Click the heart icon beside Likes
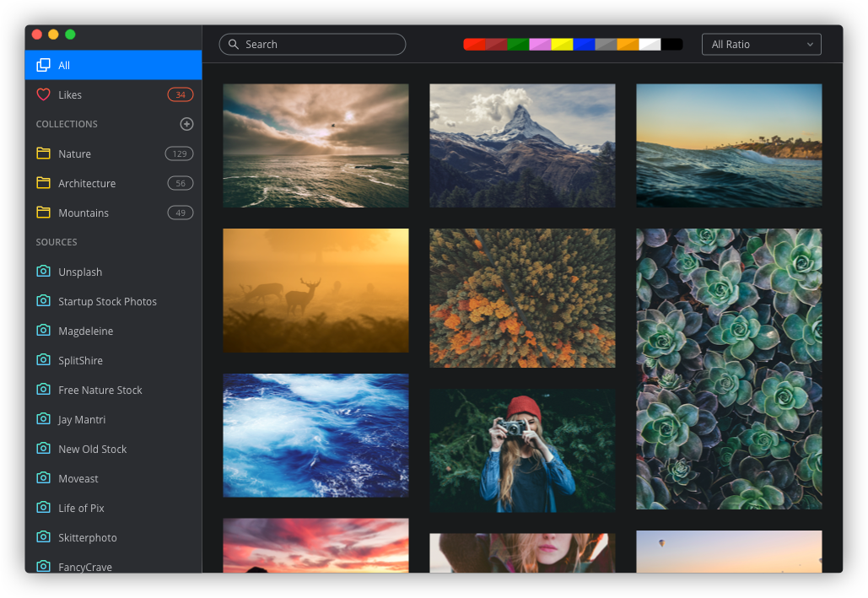868x598 pixels. pos(44,94)
